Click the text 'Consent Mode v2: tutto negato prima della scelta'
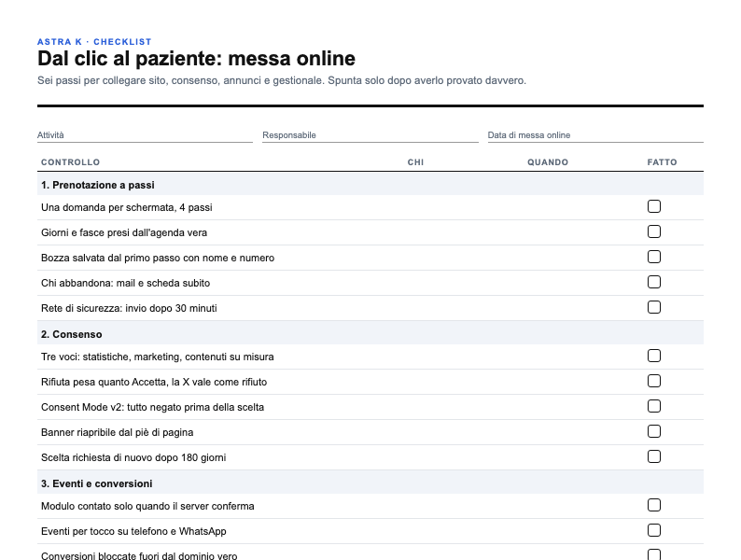 [x=152, y=407]
